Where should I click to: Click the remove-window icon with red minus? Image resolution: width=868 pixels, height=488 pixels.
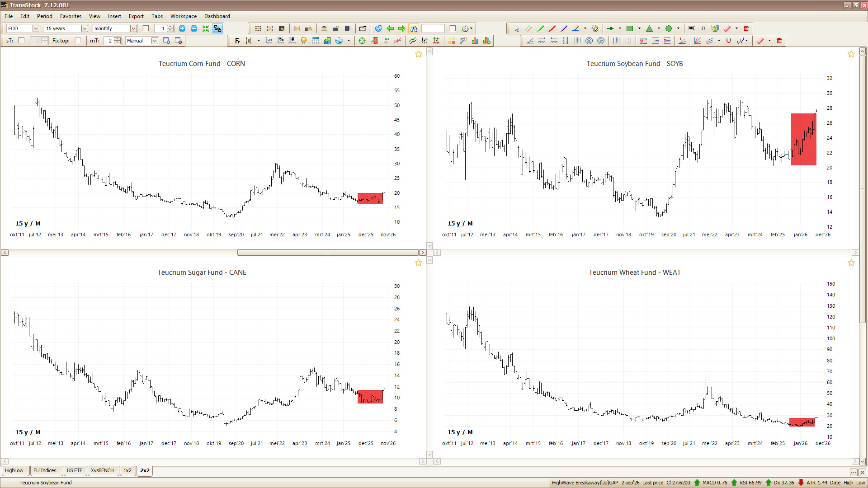178,41
